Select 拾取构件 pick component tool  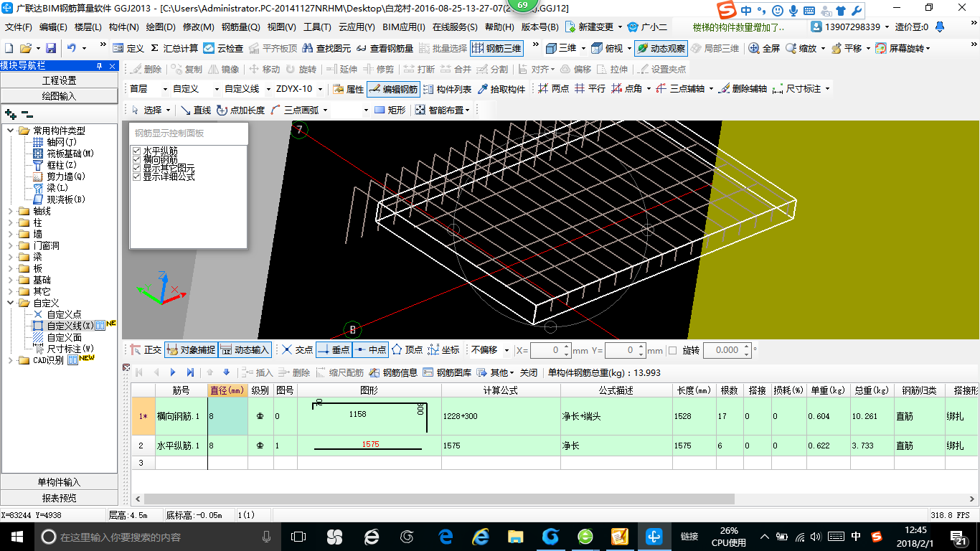point(501,89)
